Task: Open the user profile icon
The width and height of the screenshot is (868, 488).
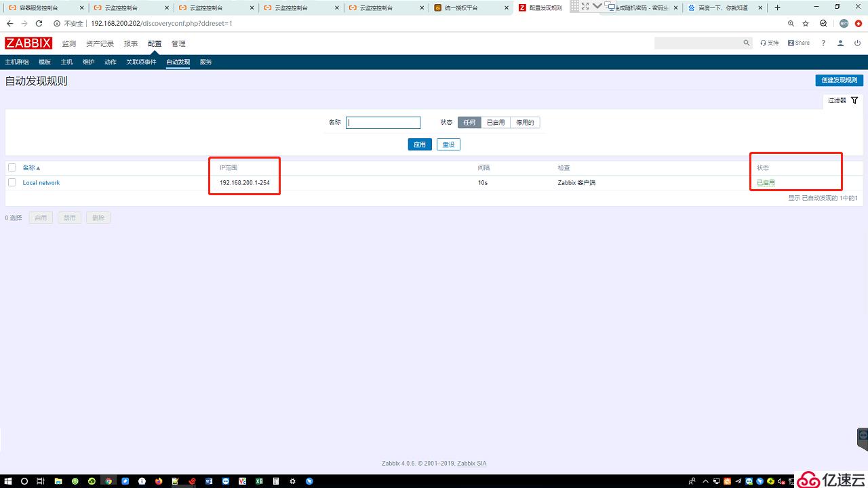Action: pyautogui.click(x=840, y=43)
